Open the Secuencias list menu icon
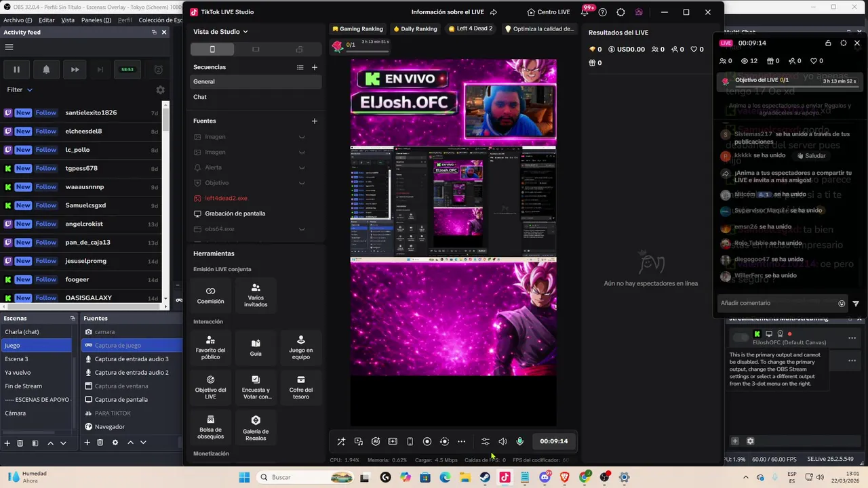This screenshot has width=868, height=488. [x=300, y=67]
